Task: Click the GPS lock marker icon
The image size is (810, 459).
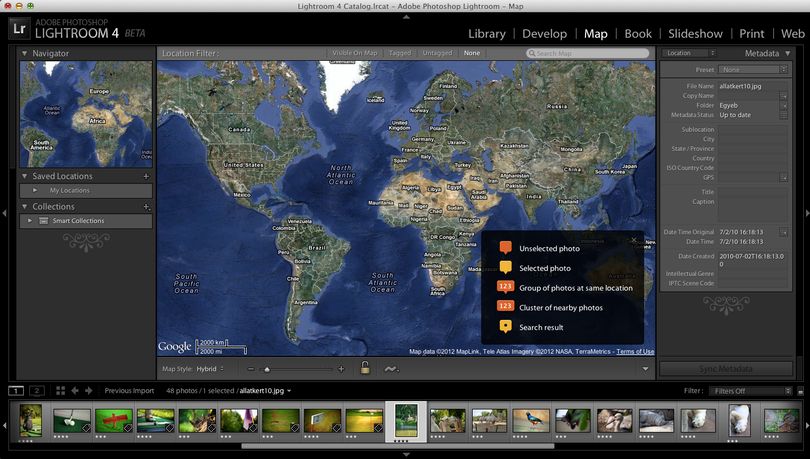Action: click(365, 368)
